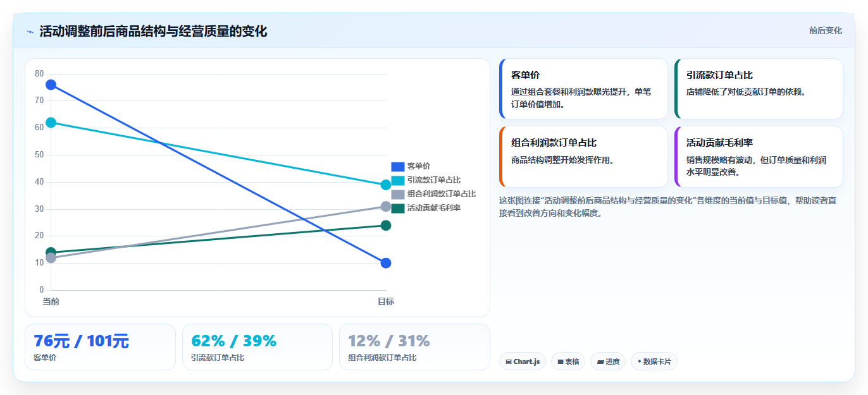Click the 活动贡献毛利率 insight card title
868x395 pixels.
719,143
